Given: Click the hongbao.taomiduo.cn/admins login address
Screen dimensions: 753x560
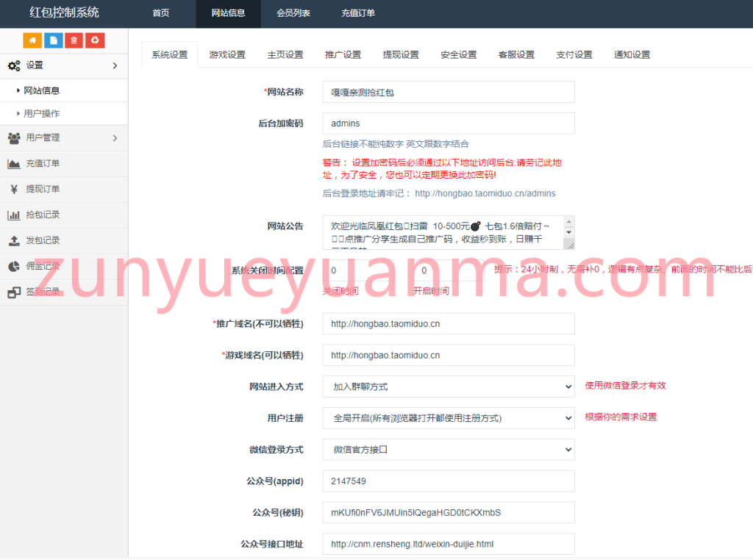Looking at the screenshot, I should pos(485,193).
